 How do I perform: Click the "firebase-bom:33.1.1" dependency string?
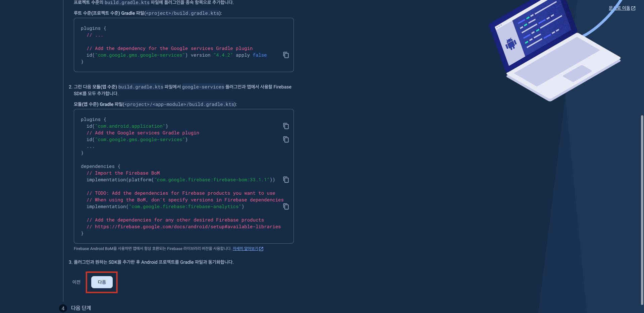[212, 180]
